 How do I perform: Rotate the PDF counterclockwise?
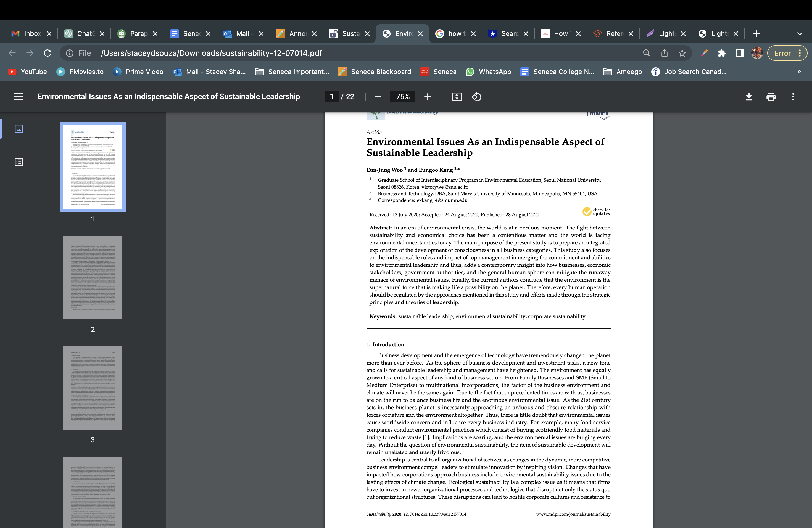(477, 97)
